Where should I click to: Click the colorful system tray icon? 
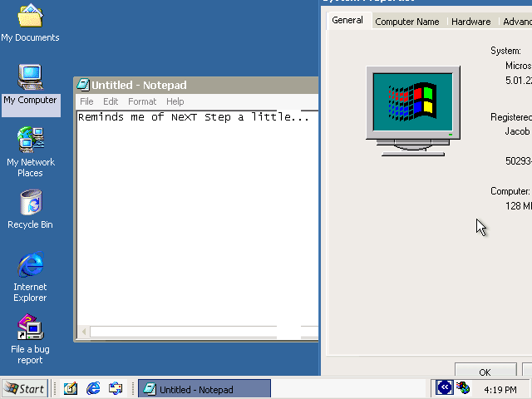coord(463,388)
